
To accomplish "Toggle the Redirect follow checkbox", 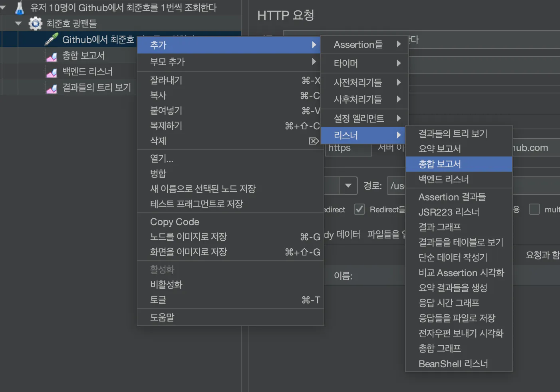I will coord(359,210).
